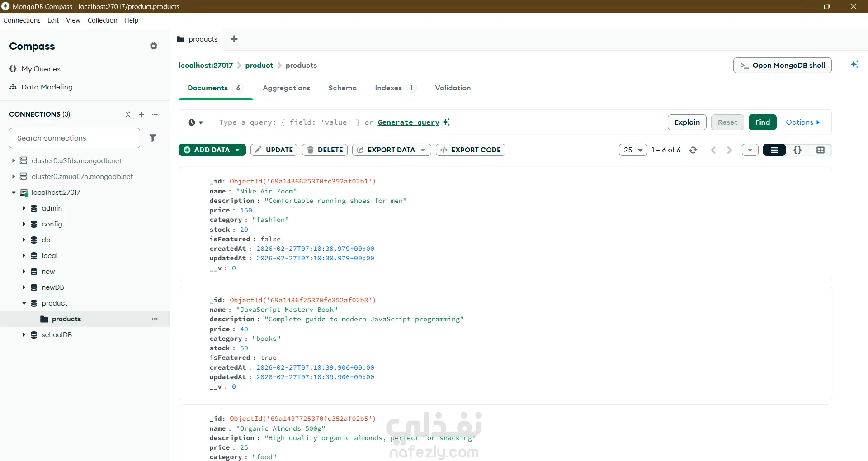Open Compass settings gear
The image size is (868, 461).
click(x=154, y=46)
